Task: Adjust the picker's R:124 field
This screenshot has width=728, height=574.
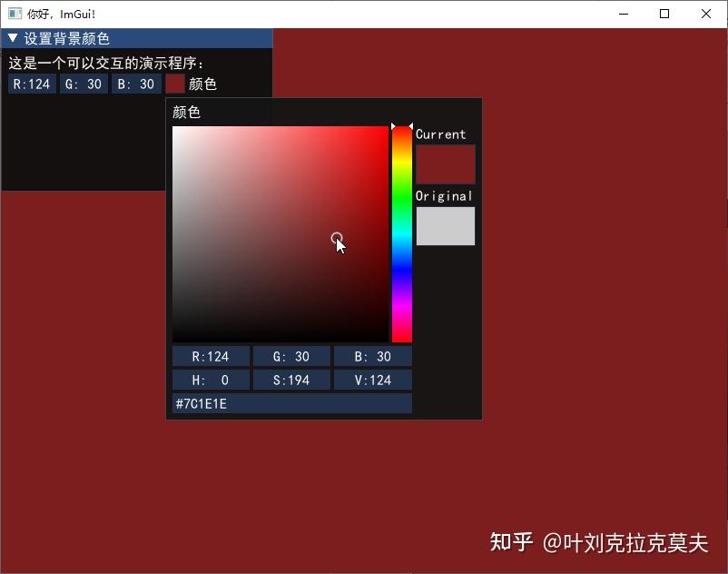Action: (x=211, y=356)
